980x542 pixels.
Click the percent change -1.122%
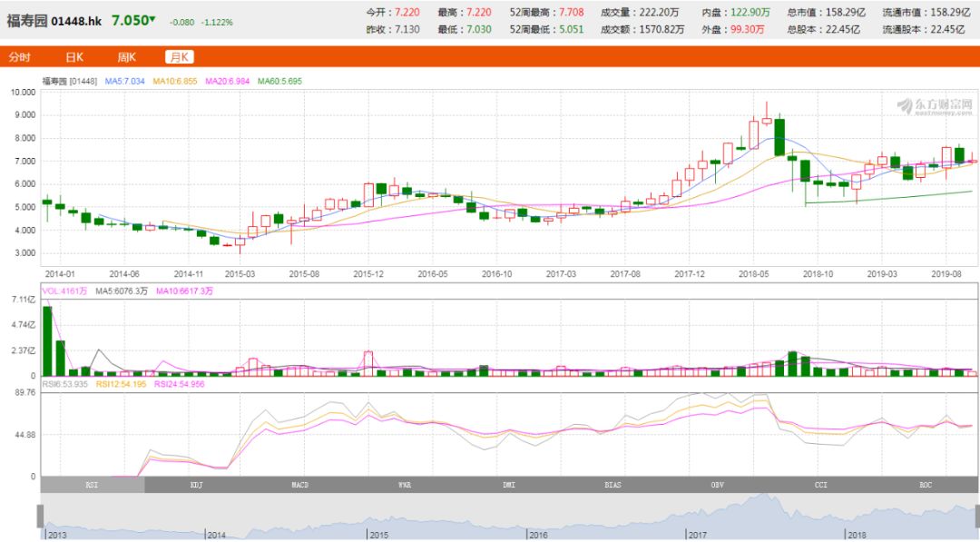(217, 22)
